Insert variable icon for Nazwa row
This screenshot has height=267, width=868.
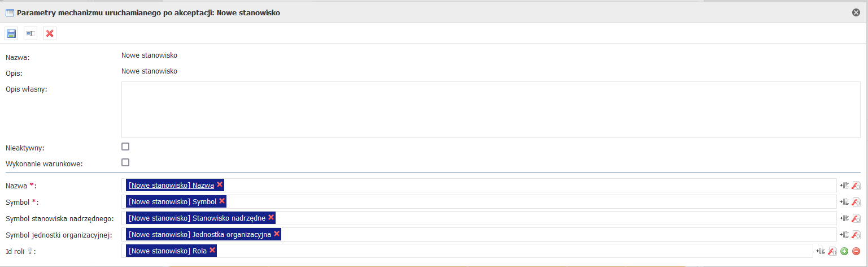click(x=845, y=186)
